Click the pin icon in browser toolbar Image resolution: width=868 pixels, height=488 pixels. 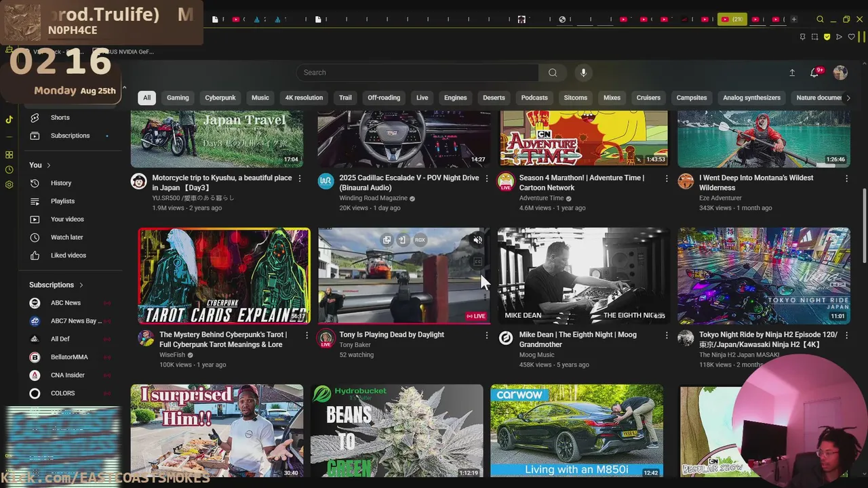[x=802, y=37]
